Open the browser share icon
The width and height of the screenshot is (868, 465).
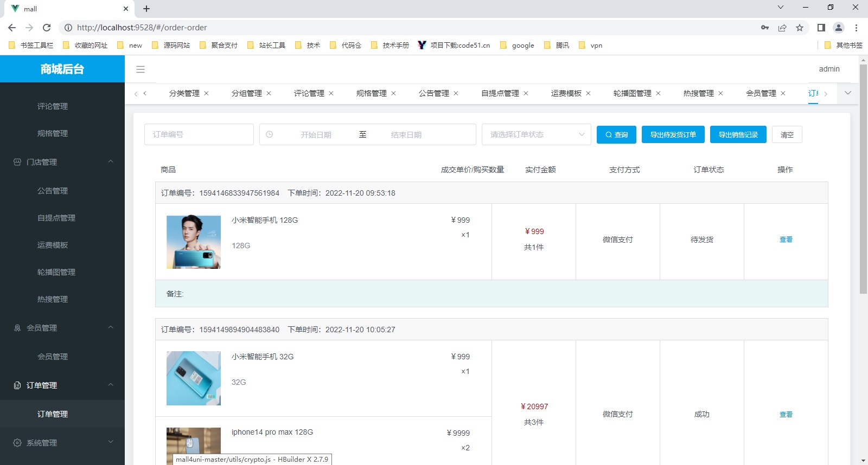point(782,28)
